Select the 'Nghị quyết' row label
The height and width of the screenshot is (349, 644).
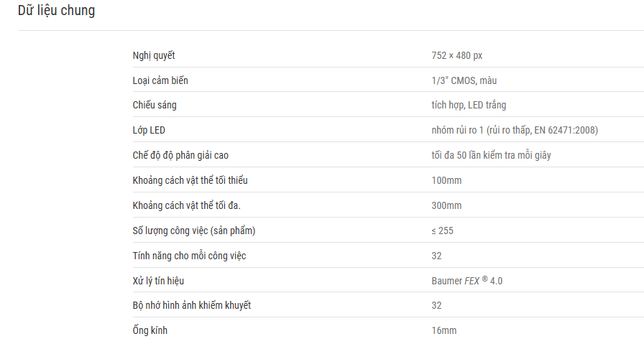point(154,55)
